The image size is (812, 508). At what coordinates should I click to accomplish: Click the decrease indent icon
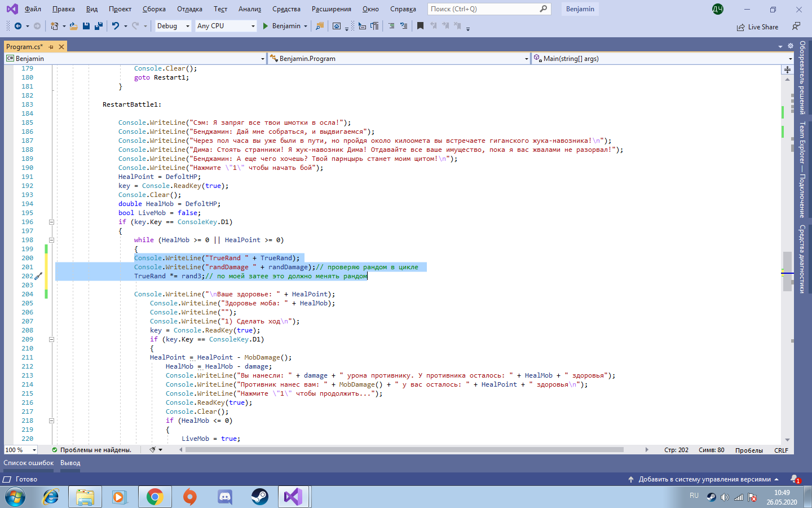coord(362,26)
